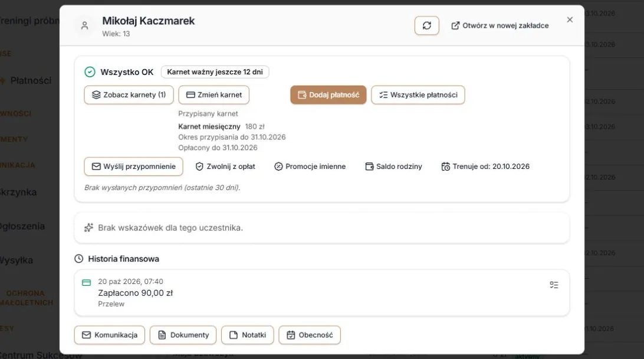Click Wyślij przypomnienie button
This screenshot has height=359, width=644.
(133, 167)
